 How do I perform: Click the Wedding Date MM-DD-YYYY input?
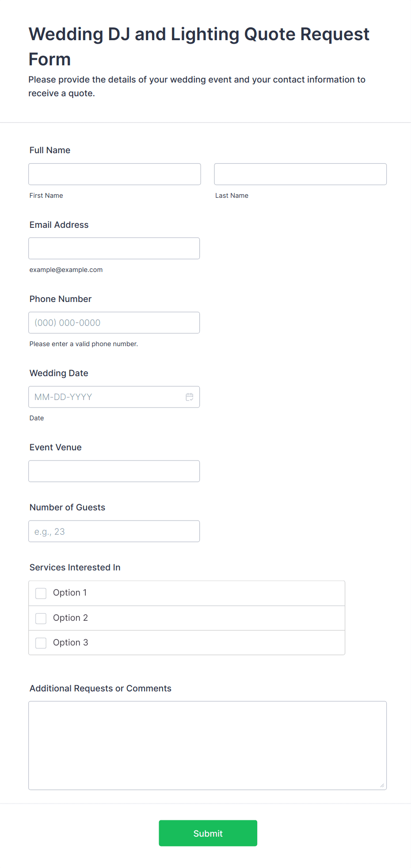tap(106, 397)
